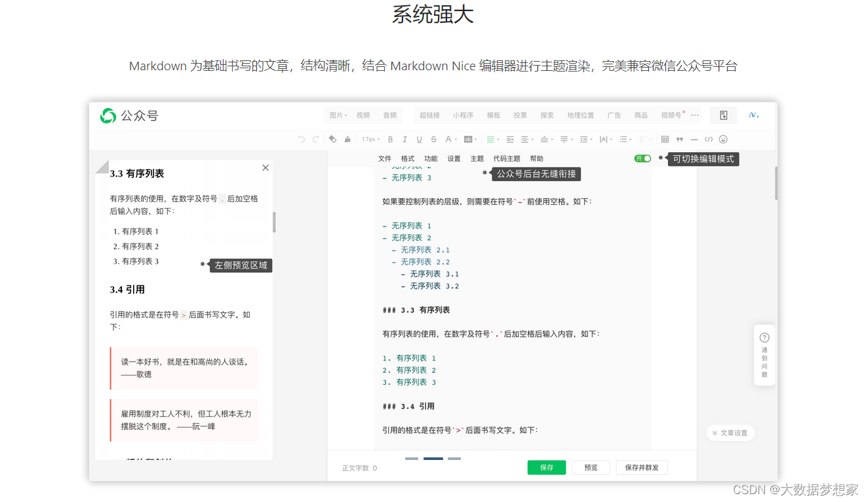Click the preview panel scrollbar thumb
Image resolution: width=868 pixels, height=502 pixels.
point(274,222)
